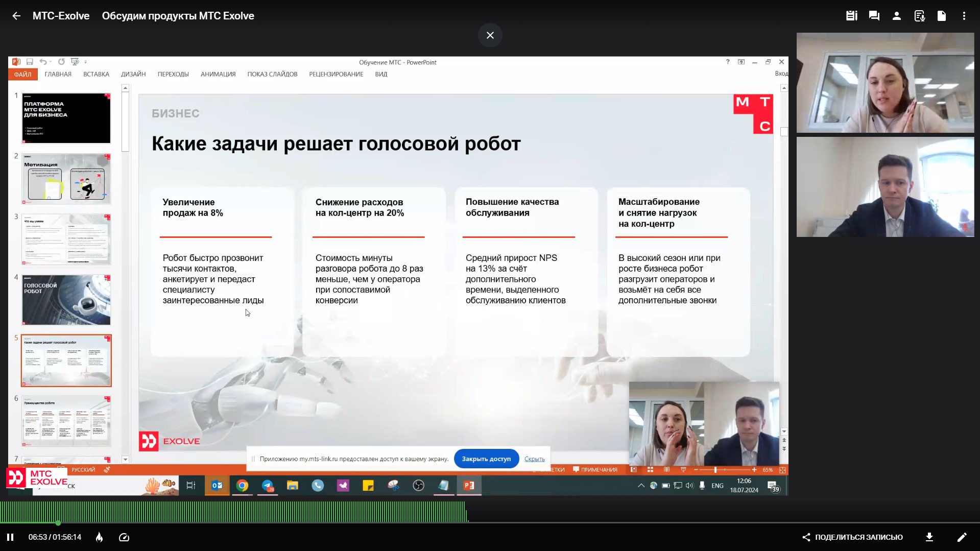Select slide 6 thumbnail Преимущества робота
Image resolution: width=980 pixels, height=551 pixels.
click(66, 421)
